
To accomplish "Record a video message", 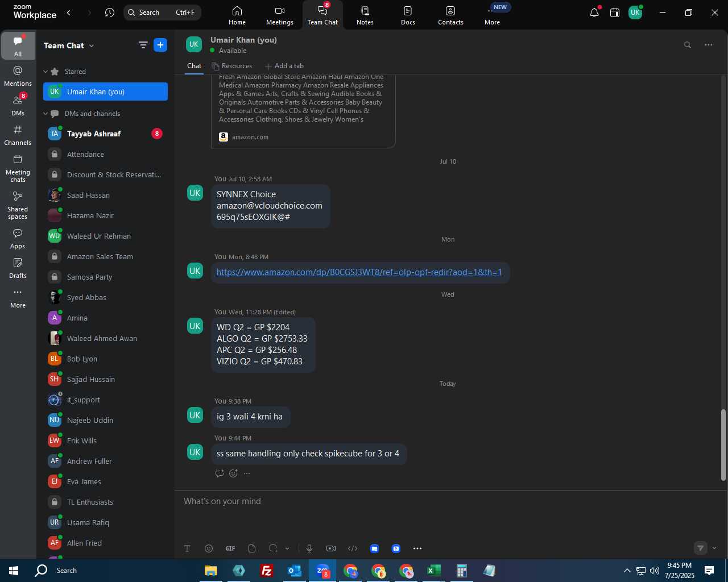I will (x=331, y=548).
